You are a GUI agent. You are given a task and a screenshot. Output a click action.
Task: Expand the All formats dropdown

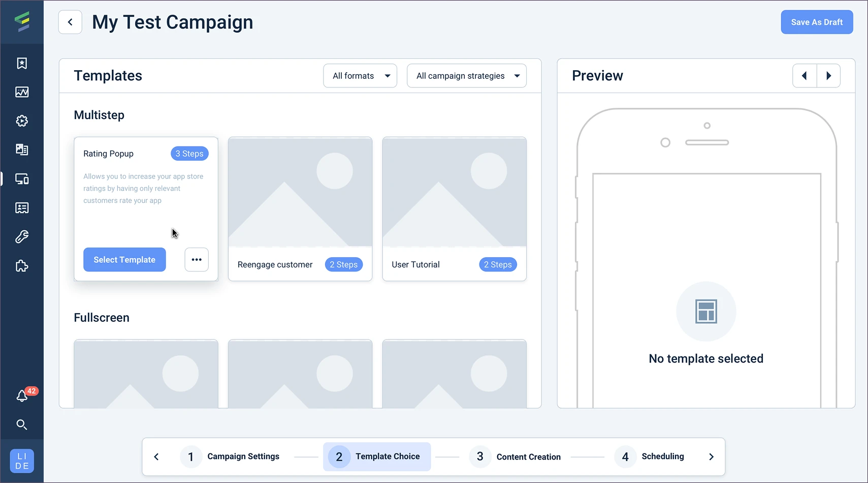tap(360, 76)
